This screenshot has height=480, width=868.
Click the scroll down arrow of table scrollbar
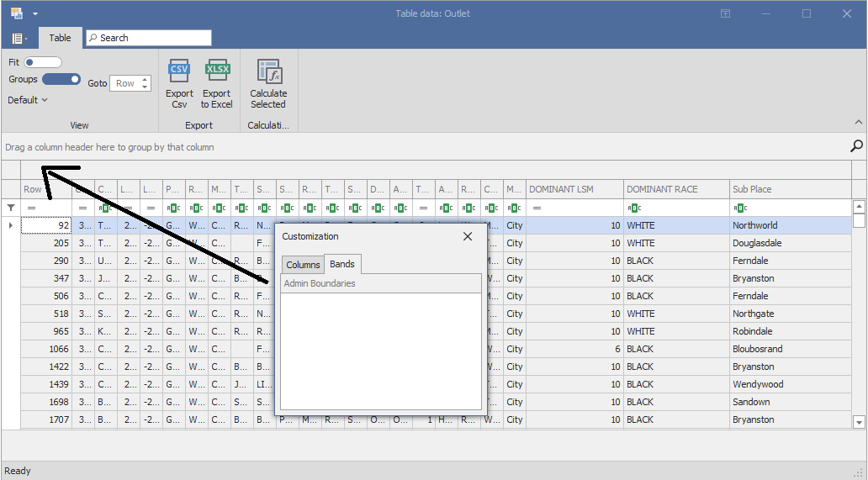coord(859,422)
